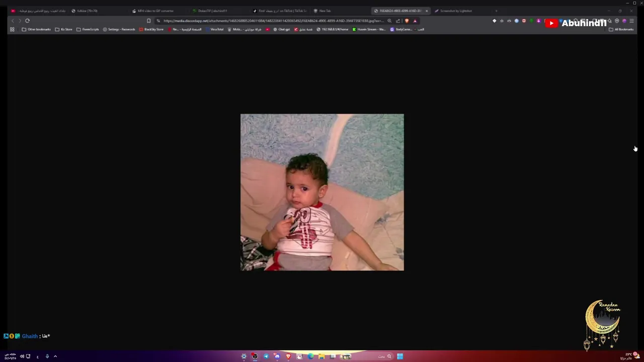
Task: Open File Explorer folder in the taskbar
Action: coord(321,356)
